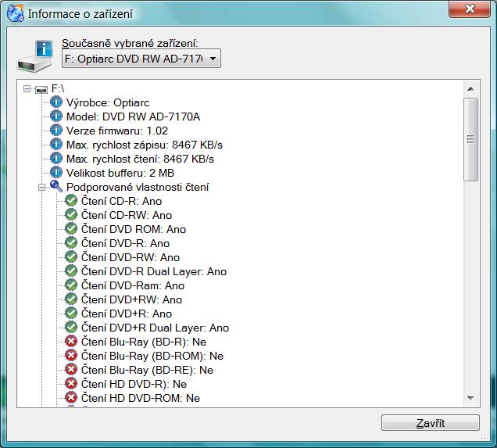
Task: Click the magnifier icon of Podporované vlastnosti čtení
Action: click(56, 186)
